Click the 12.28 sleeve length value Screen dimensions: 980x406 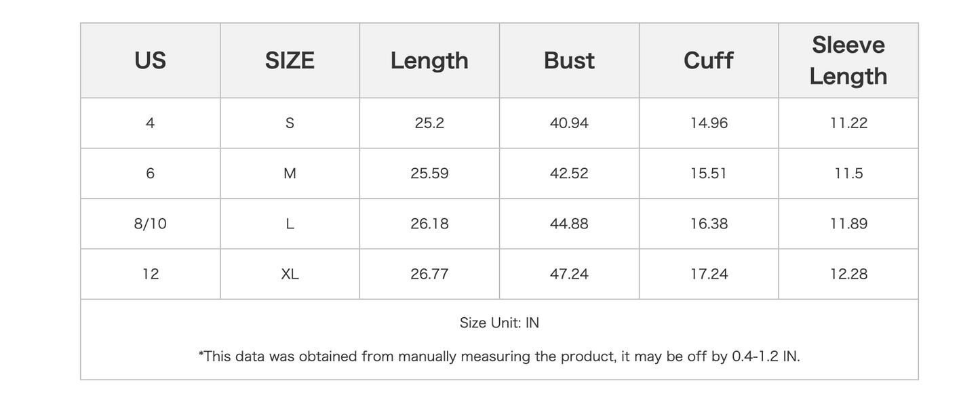pos(848,274)
